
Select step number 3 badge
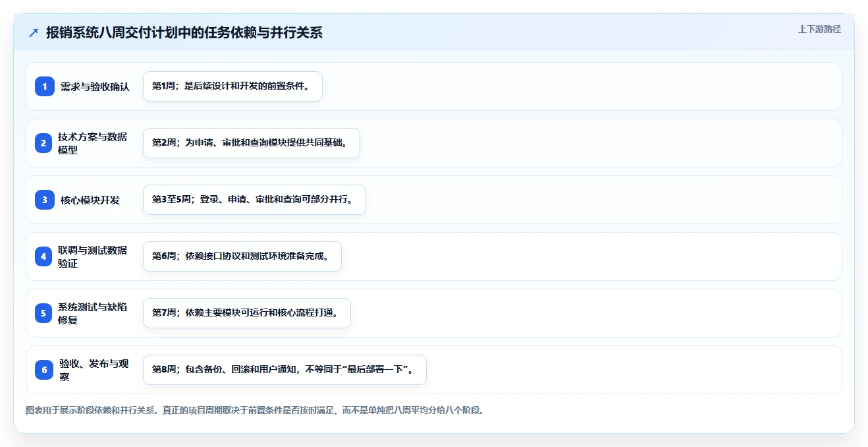pos(45,200)
